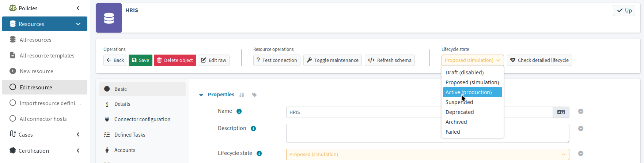644x163 pixels.
Task: Select Suspended lifecycle option
Action: 473,102
